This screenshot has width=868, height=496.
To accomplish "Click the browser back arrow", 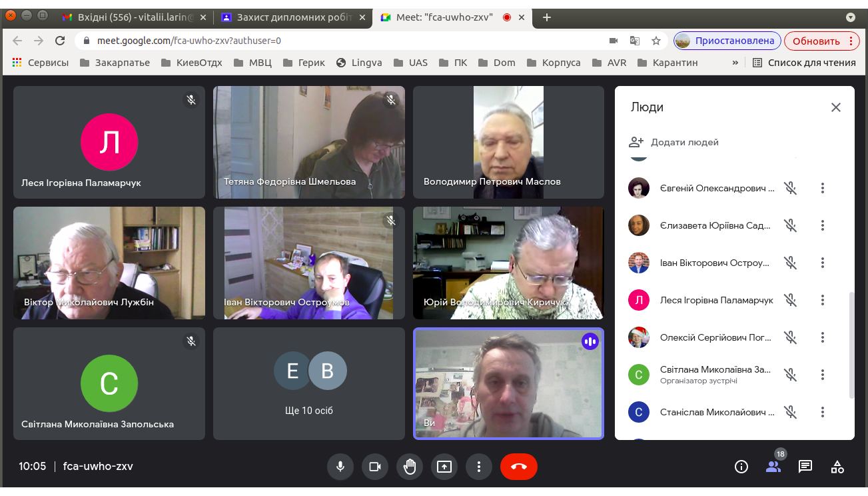I will 17,41.
